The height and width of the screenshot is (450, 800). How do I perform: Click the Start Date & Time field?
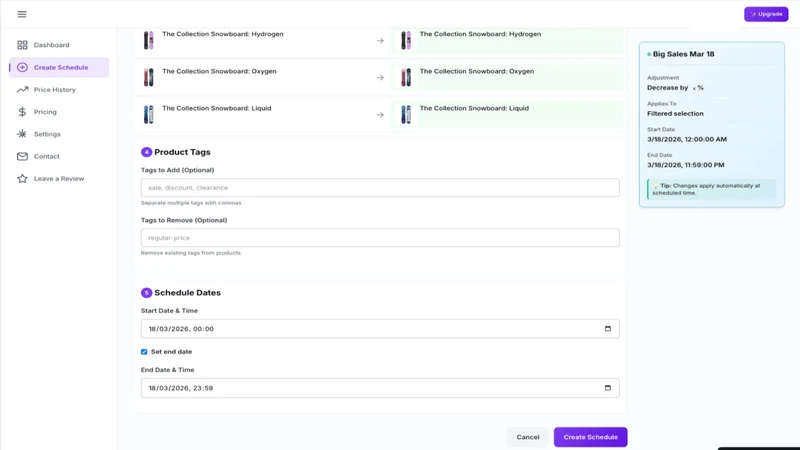pos(380,329)
